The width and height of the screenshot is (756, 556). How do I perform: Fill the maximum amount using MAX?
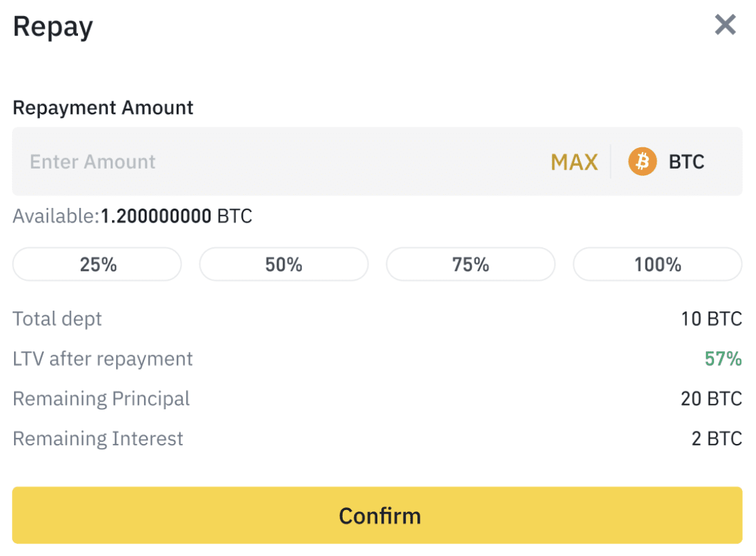coord(574,162)
